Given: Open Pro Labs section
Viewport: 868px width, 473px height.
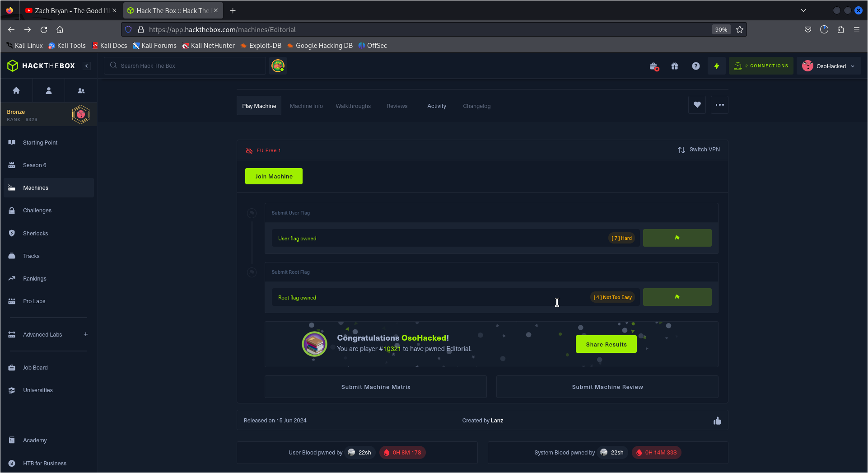Looking at the screenshot, I should click(x=49, y=301).
